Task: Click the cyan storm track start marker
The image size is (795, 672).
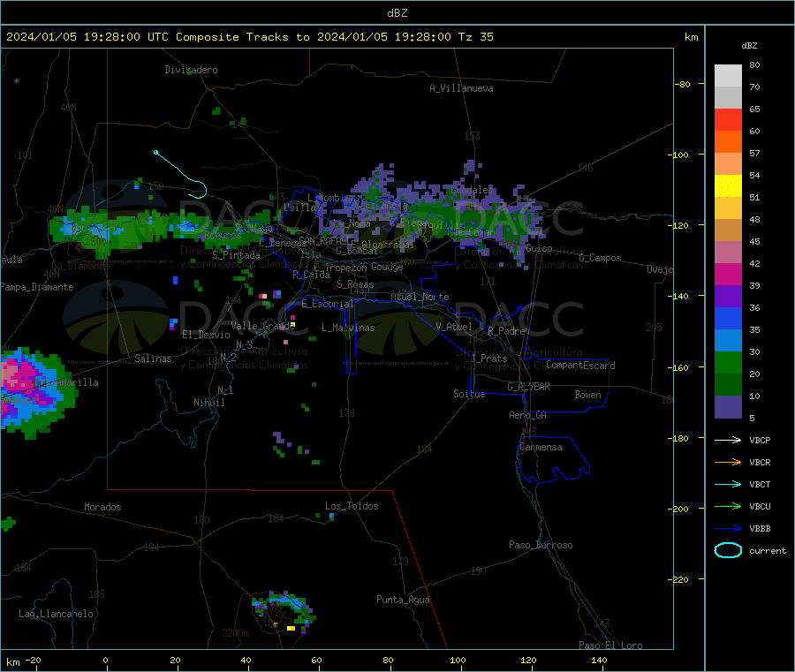Action: (x=155, y=152)
